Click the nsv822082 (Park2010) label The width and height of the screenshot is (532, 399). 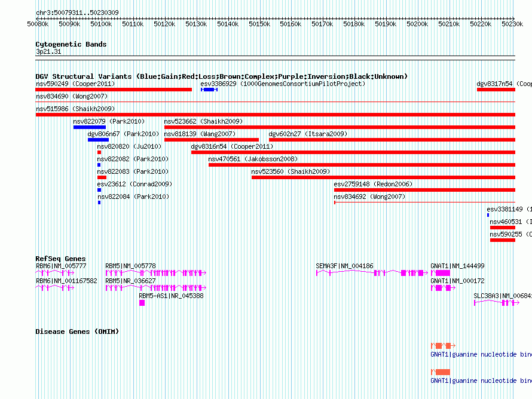133,159
